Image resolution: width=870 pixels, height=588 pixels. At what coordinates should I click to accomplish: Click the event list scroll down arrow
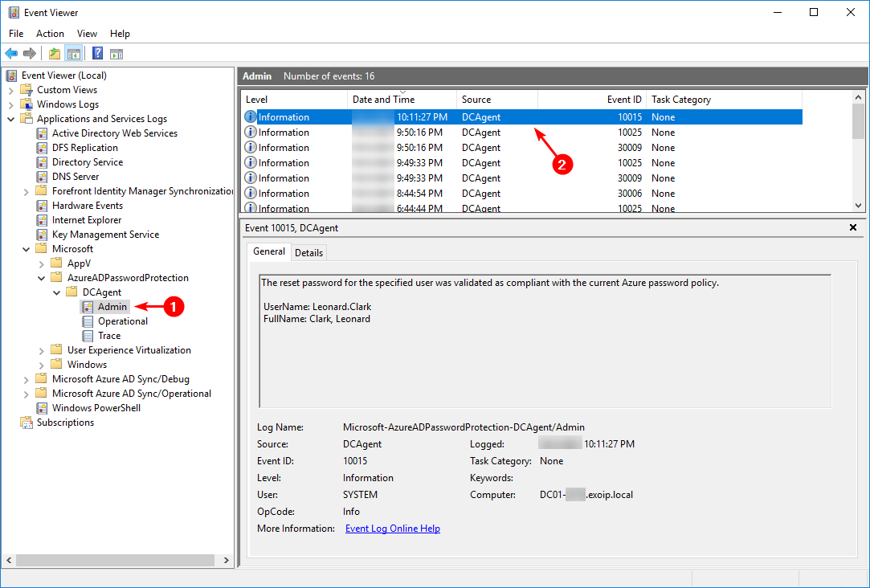coord(858,206)
